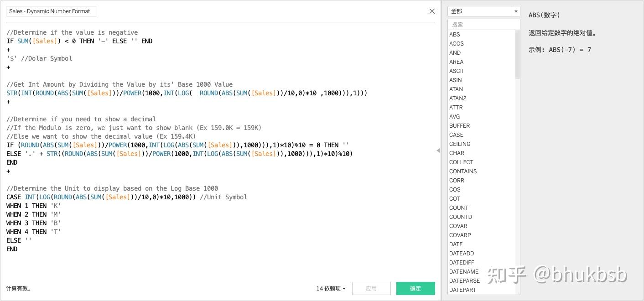Edit the calculation name field

point(52,11)
